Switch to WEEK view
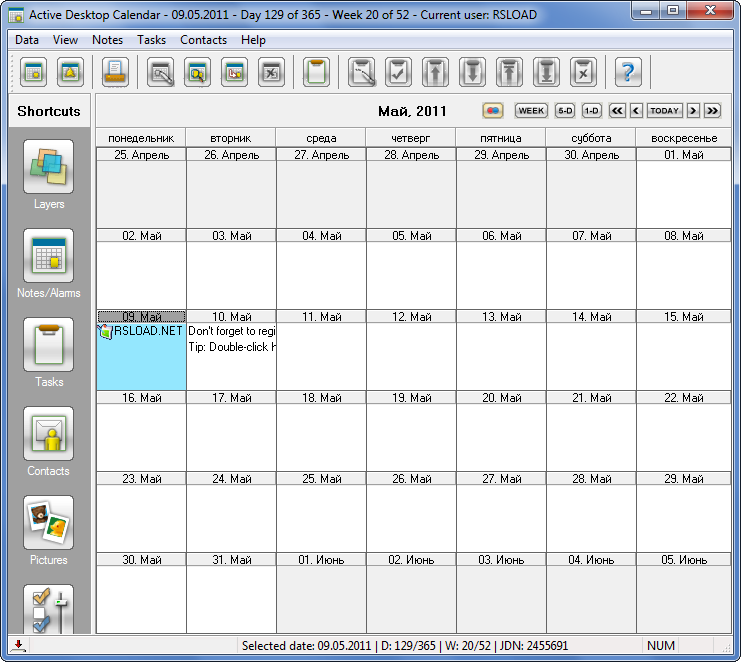 coord(531,111)
